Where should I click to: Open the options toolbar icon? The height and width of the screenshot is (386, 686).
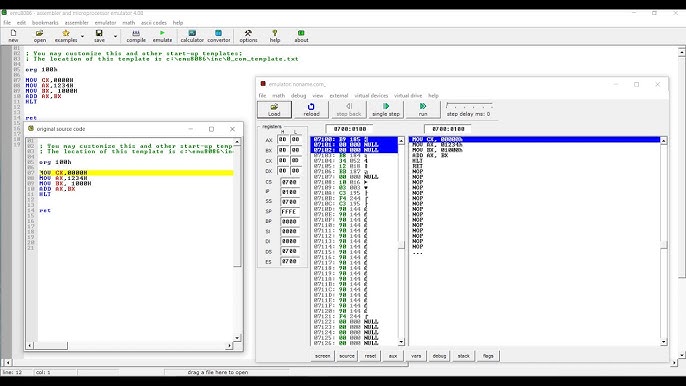(x=248, y=36)
